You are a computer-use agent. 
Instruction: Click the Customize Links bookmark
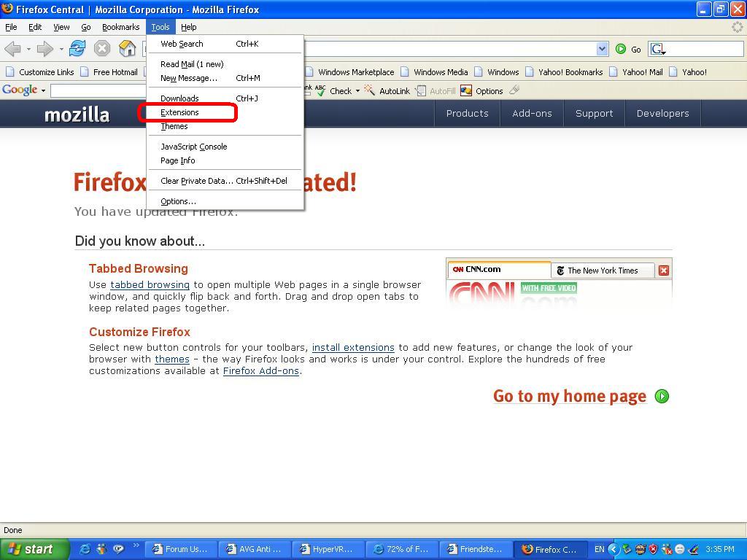(40, 72)
